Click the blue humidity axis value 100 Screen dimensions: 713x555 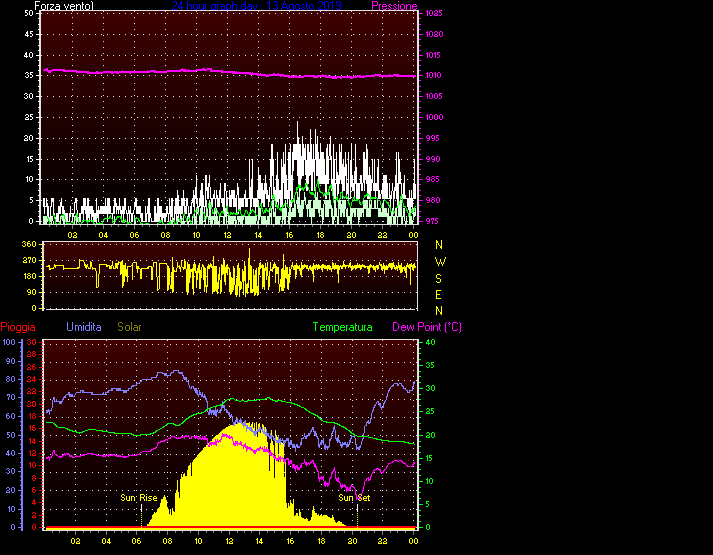point(9,342)
